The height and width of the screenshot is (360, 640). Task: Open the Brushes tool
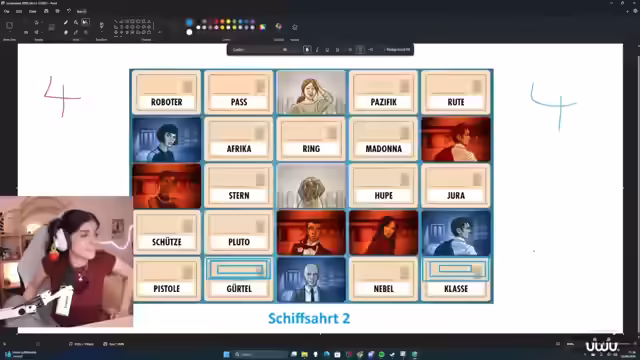[102, 25]
